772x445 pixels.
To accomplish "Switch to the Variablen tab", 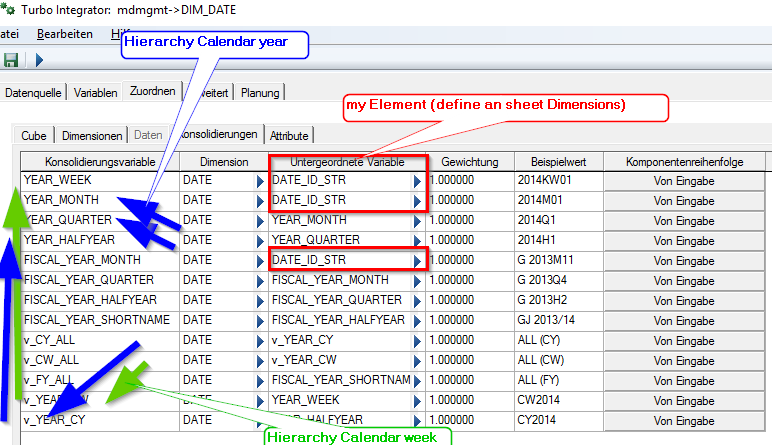I will tap(95, 93).
